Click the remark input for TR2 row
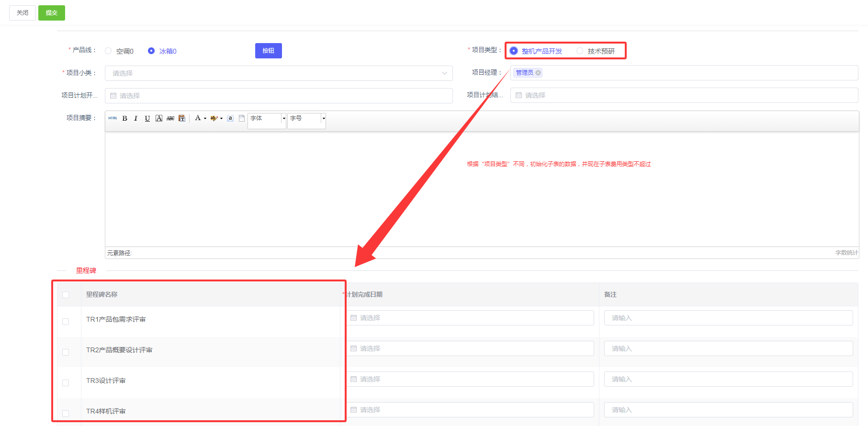This screenshot has width=868, height=426. point(728,348)
